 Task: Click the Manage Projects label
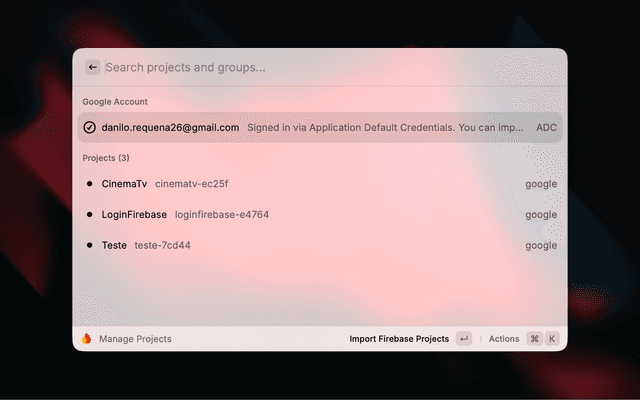(x=135, y=339)
